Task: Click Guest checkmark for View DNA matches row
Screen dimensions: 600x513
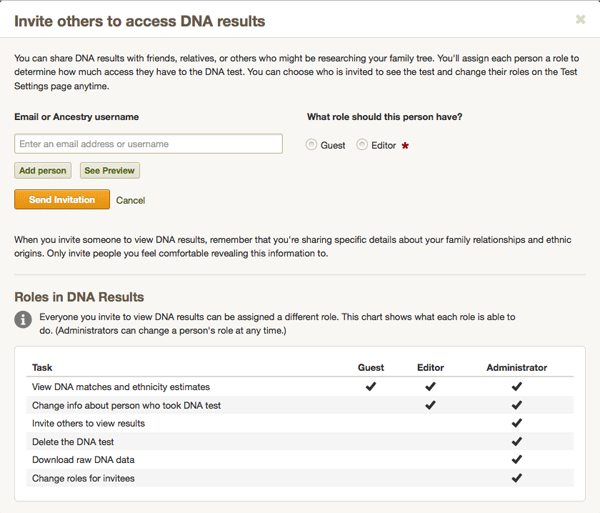Action: coord(371,386)
